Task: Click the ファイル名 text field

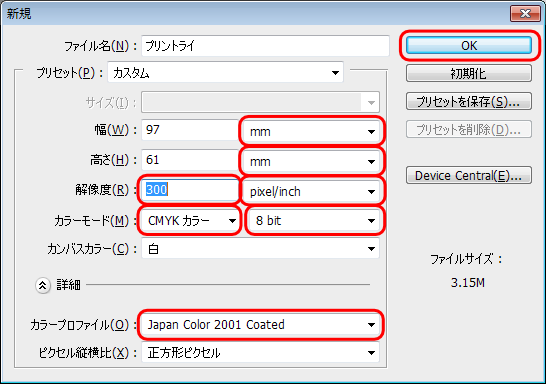Action: coord(265,46)
